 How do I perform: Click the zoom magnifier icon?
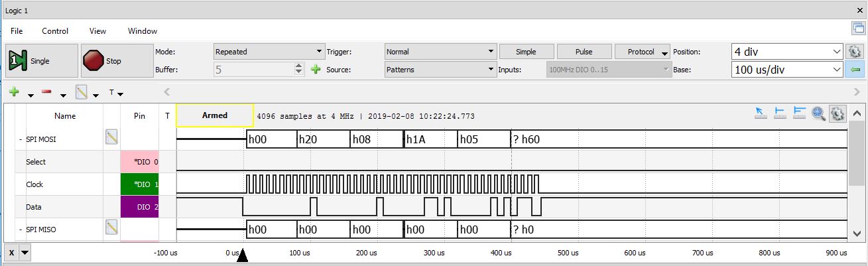819,114
